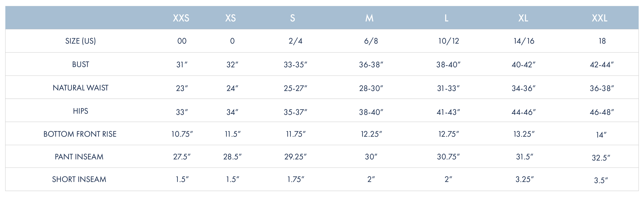Select the BOTTOM FRONT RISE label
644x199 pixels.
(80, 134)
